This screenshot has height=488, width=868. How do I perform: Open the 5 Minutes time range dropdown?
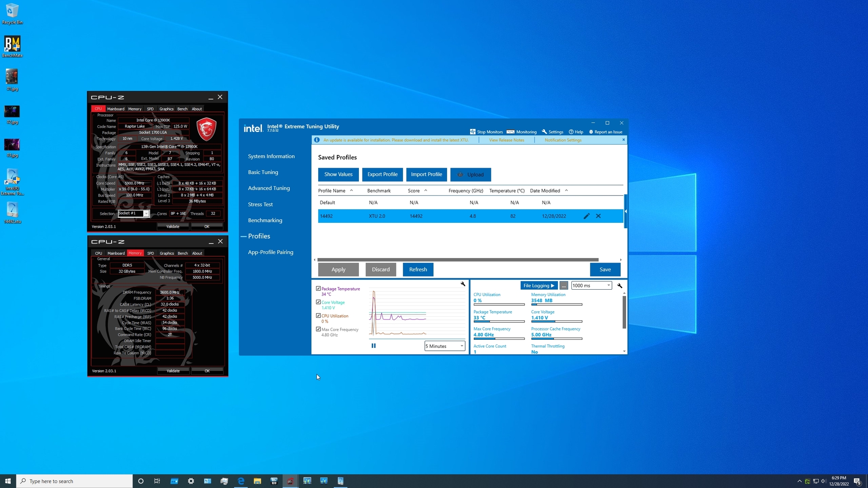(444, 346)
